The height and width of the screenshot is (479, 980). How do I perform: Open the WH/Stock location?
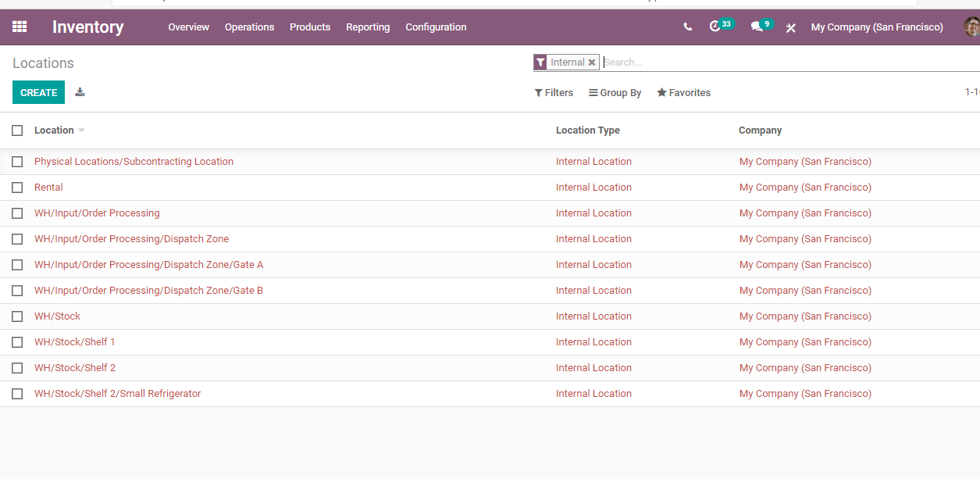pos(57,316)
